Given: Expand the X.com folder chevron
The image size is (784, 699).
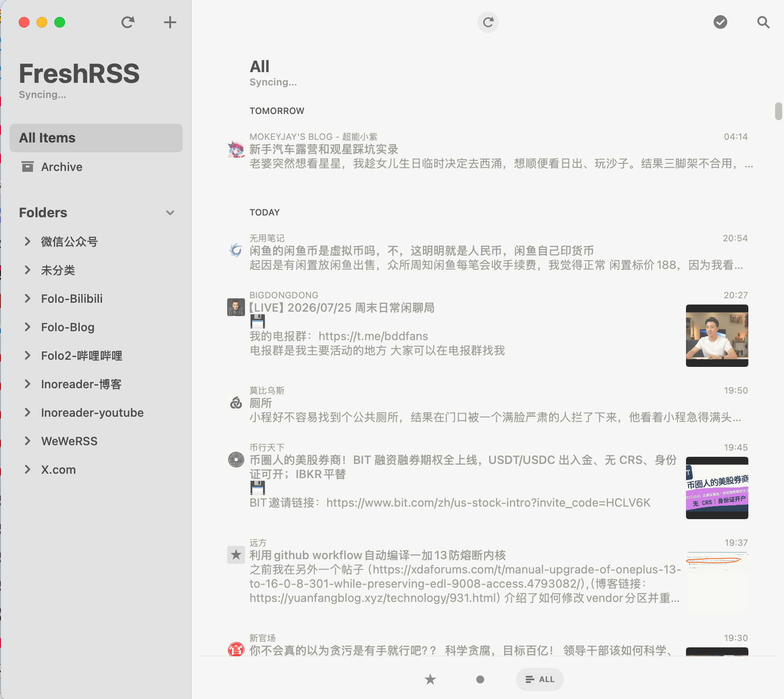Looking at the screenshot, I should coord(28,469).
